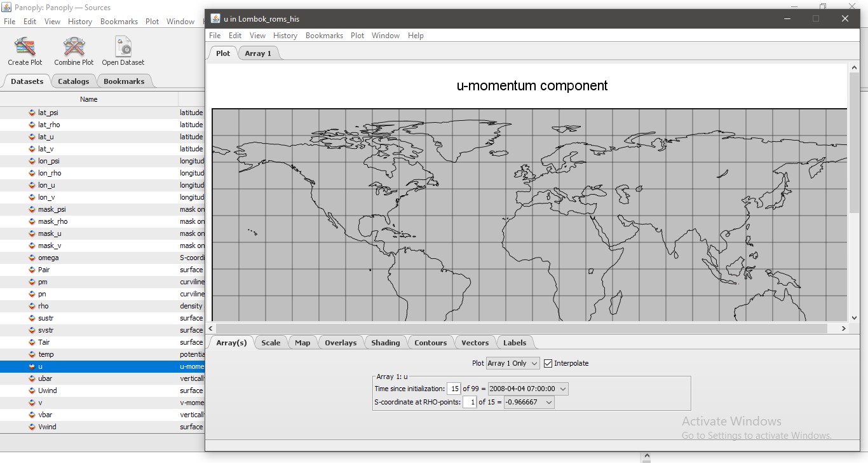Image resolution: width=868 pixels, height=463 pixels.
Task: Click the Create Plot toolbar icon
Action: [x=25, y=47]
